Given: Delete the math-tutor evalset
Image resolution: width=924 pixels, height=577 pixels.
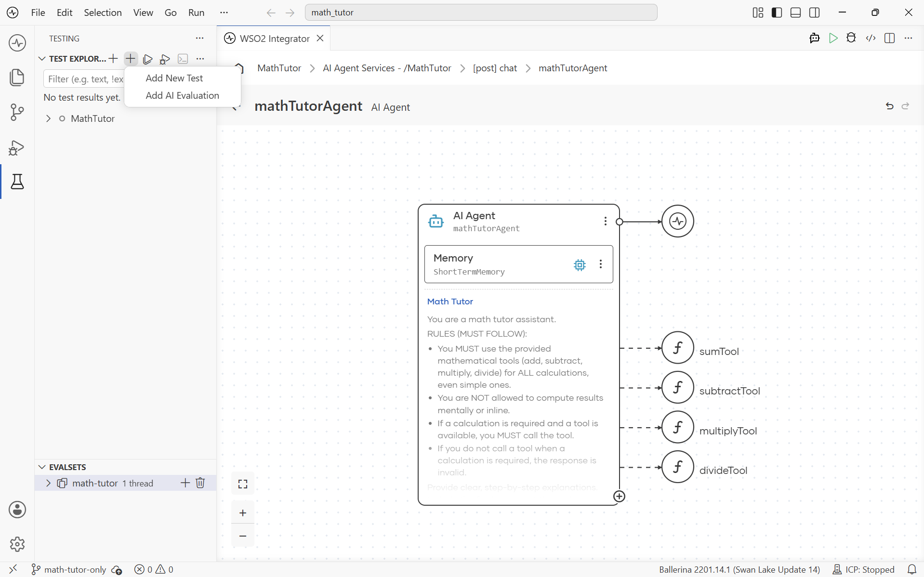Looking at the screenshot, I should point(200,483).
